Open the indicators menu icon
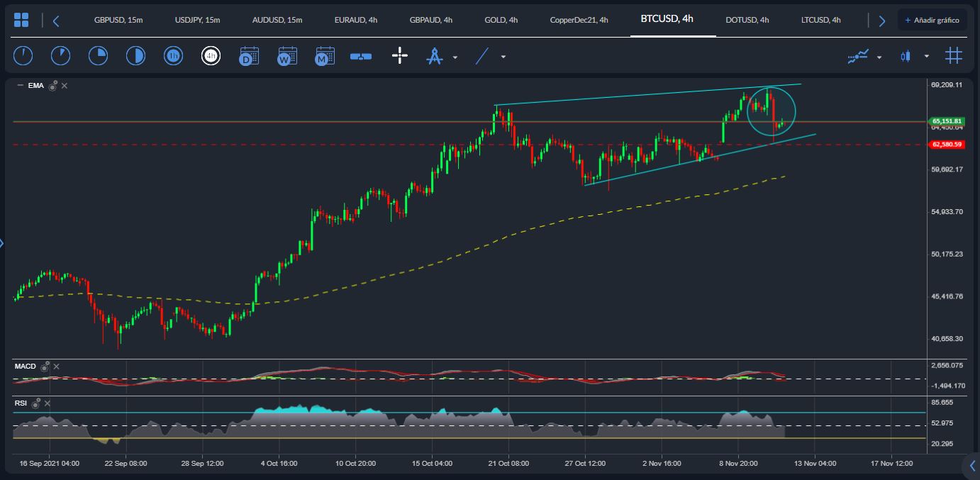The width and height of the screenshot is (980, 480). tap(859, 56)
